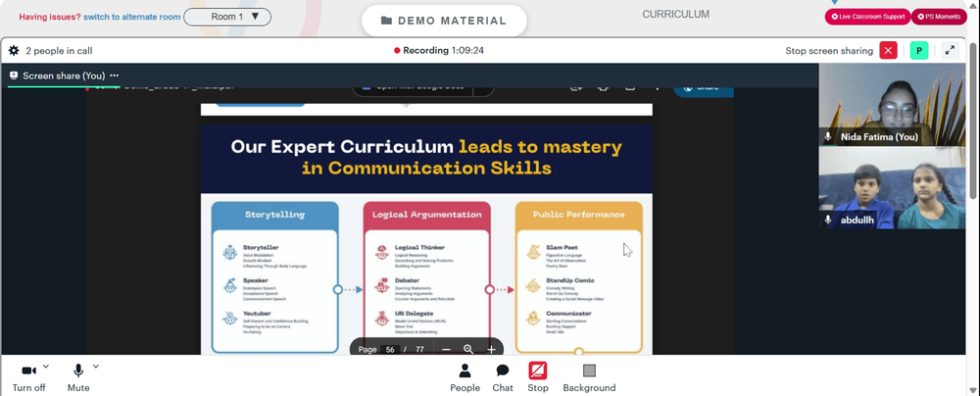This screenshot has width=980, height=396.
Task: Open the green P profile avatar
Action: click(x=919, y=51)
